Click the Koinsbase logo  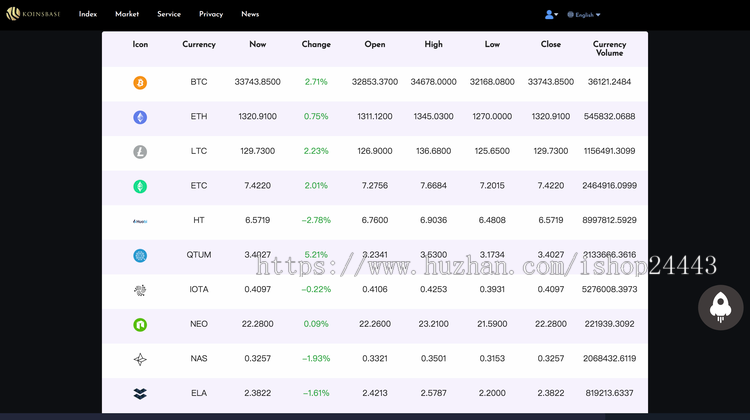coord(33,14)
